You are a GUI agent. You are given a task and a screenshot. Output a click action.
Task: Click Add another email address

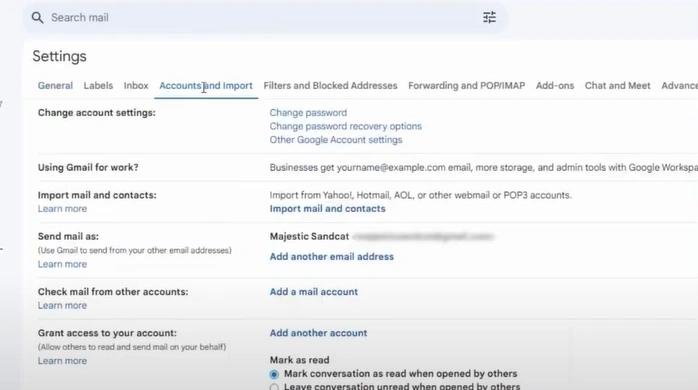[x=332, y=257]
